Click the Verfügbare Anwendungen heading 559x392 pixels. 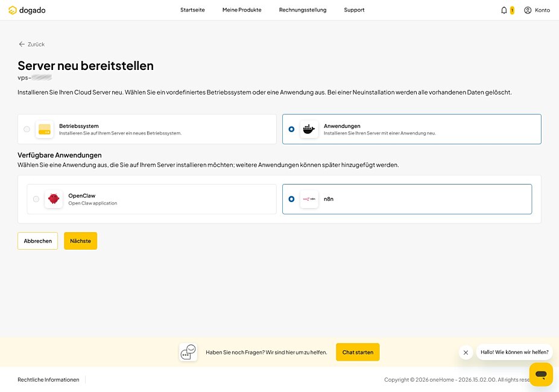tap(60, 155)
